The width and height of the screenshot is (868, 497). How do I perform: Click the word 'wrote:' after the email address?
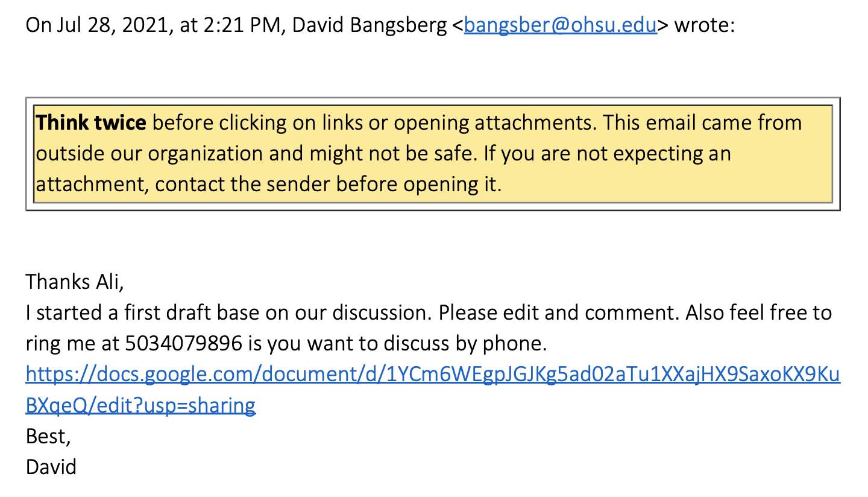pos(705,26)
